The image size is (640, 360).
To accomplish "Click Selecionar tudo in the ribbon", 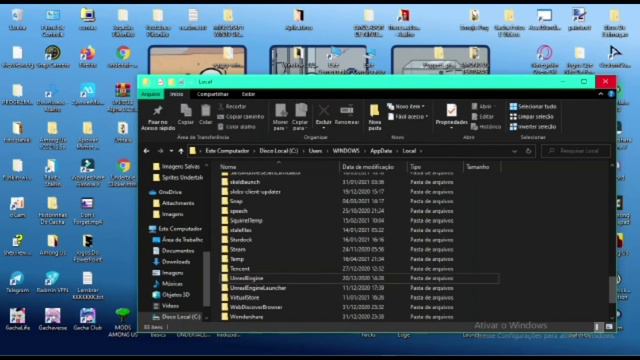I will coord(533,107).
